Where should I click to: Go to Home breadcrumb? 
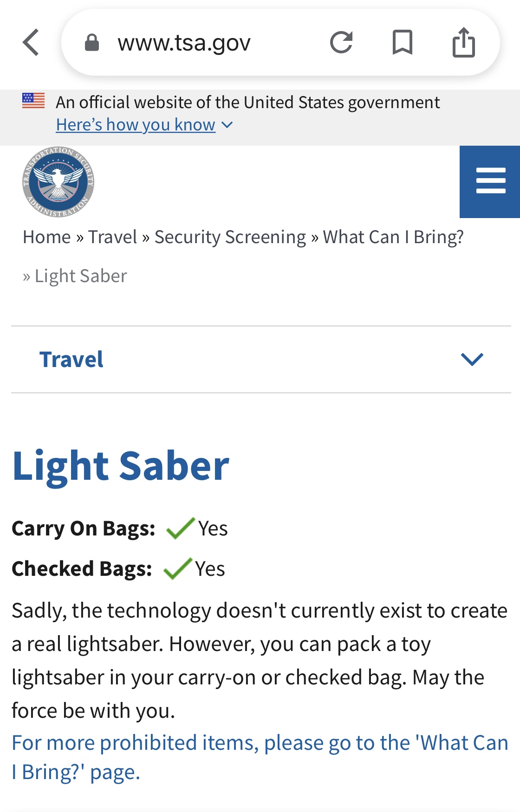[47, 237]
